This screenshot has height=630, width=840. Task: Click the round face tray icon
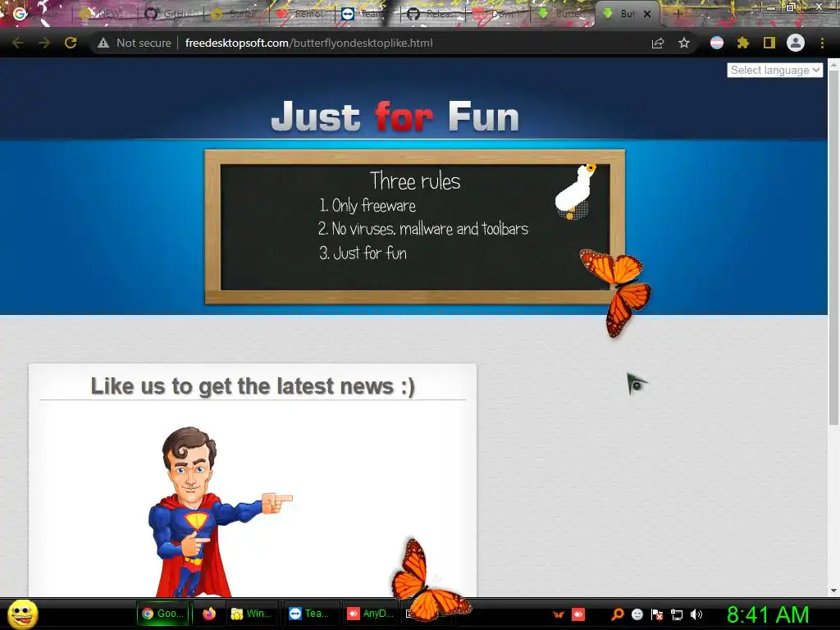pos(637,614)
